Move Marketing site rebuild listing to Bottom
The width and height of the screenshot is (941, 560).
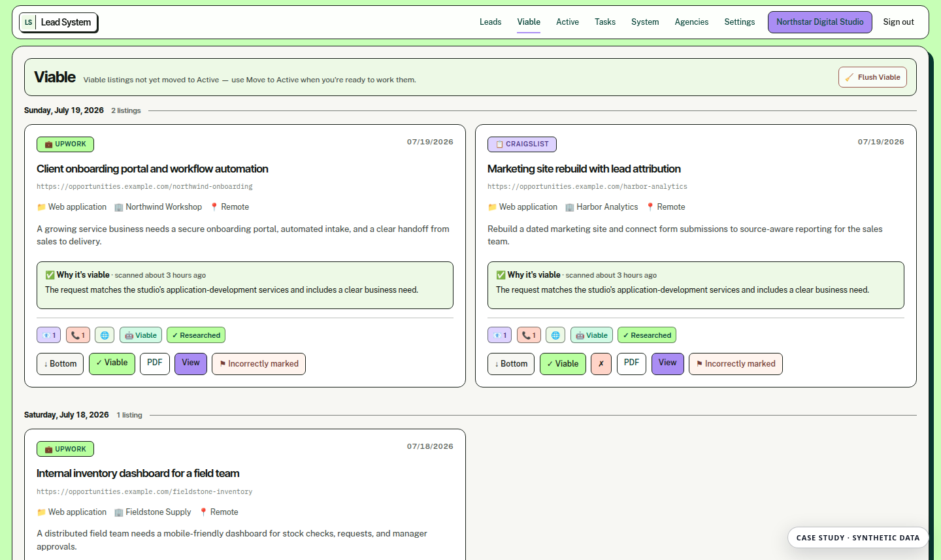(x=511, y=364)
